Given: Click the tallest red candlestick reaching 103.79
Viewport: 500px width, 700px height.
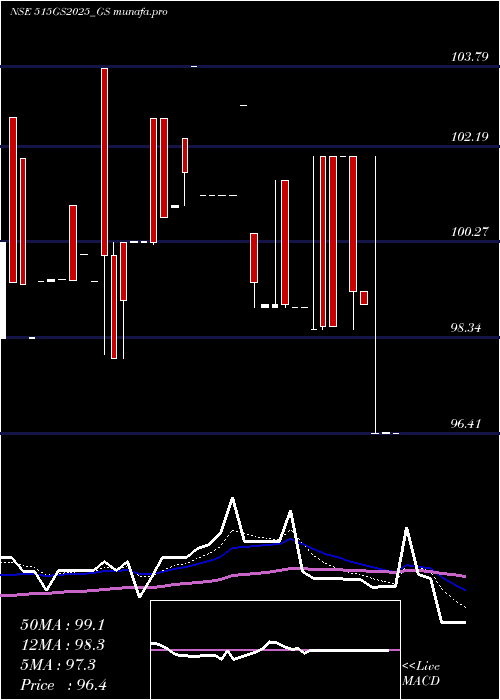Looking at the screenshot, I should pos(104,162).
